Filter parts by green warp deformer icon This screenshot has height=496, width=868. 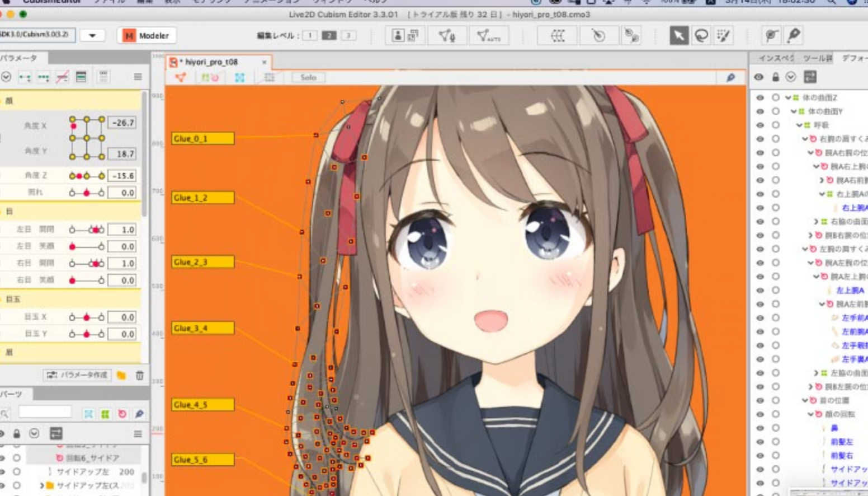tap(105, 414)
